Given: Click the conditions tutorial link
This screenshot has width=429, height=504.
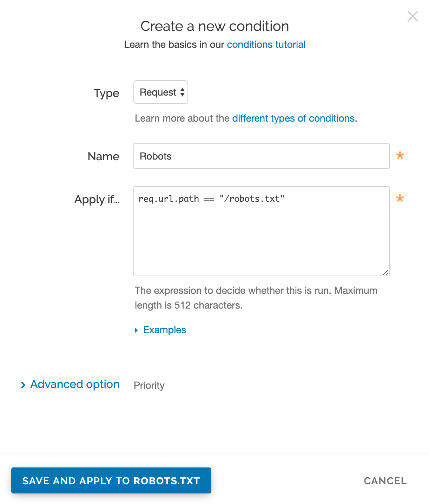Looking at the screenshot, I should [266, 45].
